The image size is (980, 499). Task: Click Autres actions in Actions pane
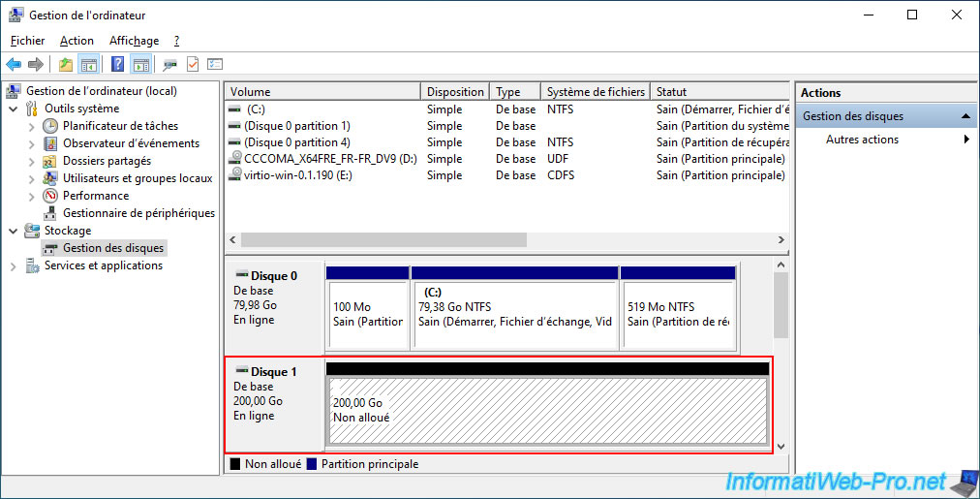coord(862,140)
